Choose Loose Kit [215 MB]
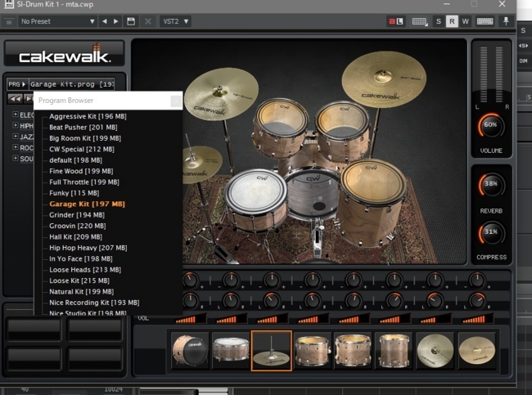 pyautogui.click(x=79, y=281)
